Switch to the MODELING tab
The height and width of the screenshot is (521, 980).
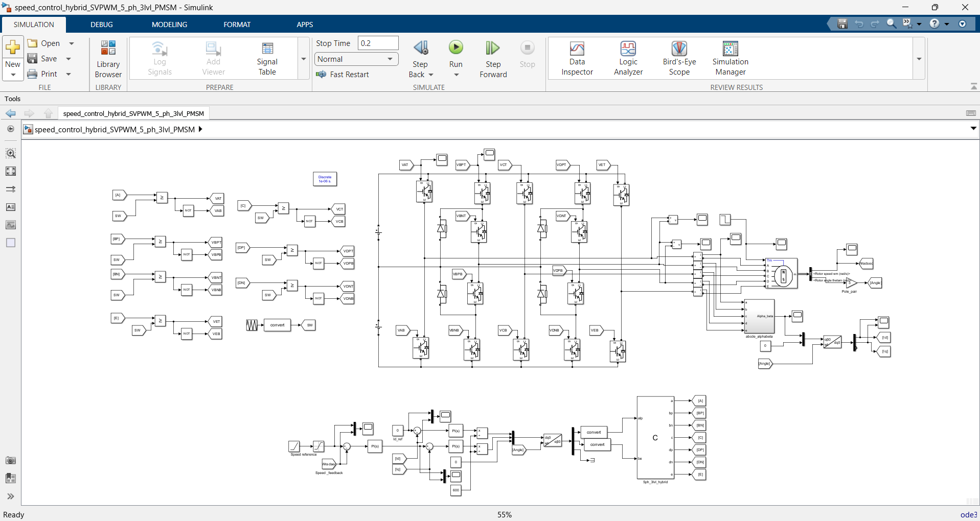169,25
